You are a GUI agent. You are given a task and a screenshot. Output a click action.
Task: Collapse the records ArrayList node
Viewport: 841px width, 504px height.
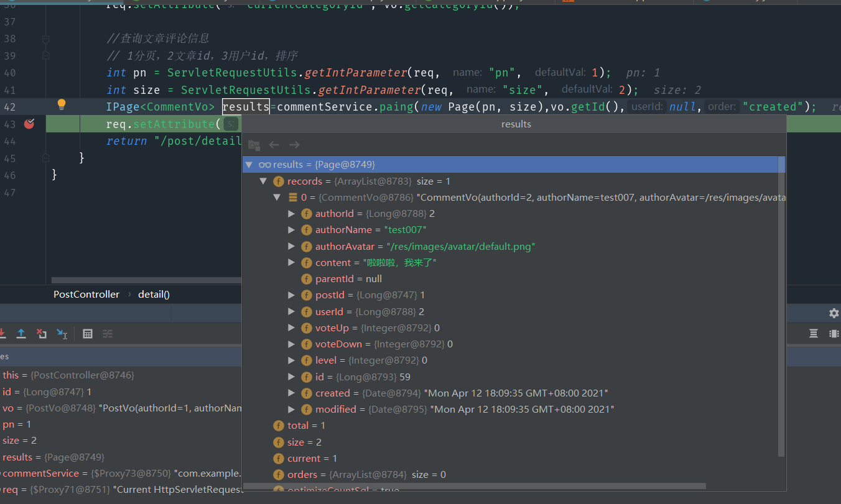coord(263,181)
